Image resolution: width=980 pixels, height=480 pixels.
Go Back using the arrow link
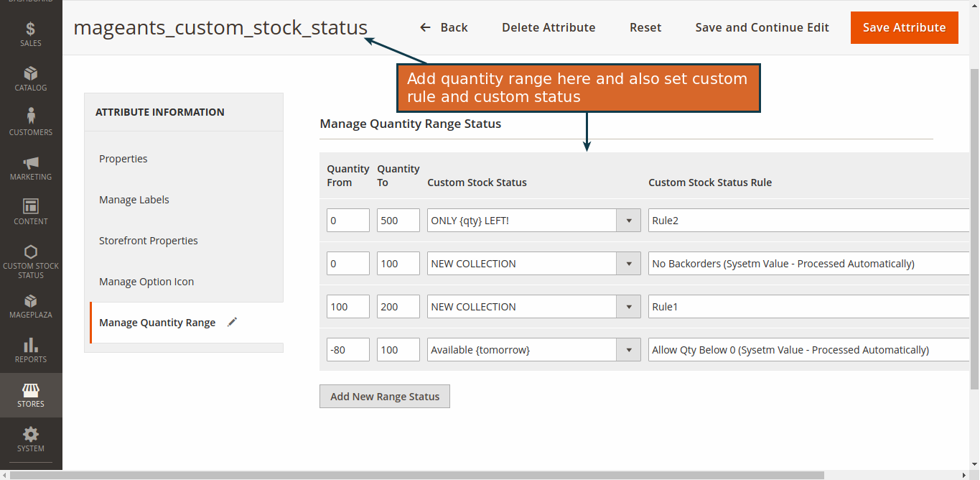coord(444,27)
